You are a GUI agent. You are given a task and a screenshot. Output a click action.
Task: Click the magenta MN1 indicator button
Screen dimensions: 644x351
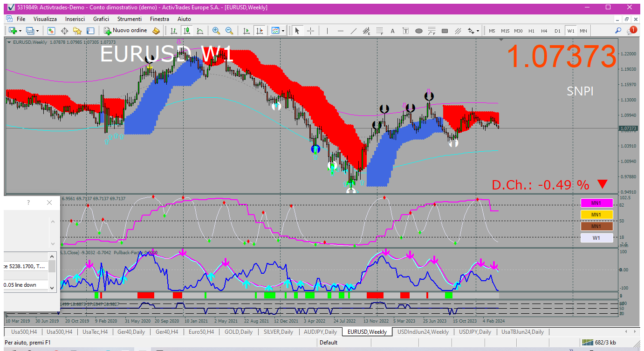[x=596, y=203]
